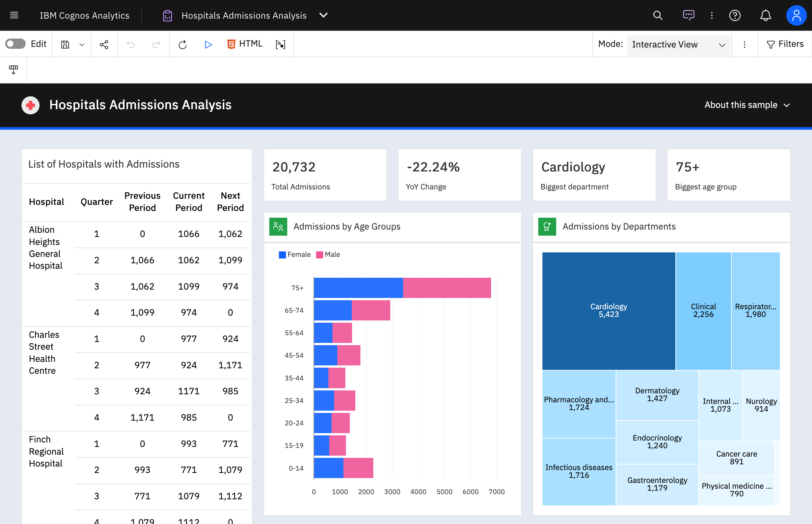The image size is (812, 524).
Task: Expand the Save options dropdown arrow
Action: (x=82, y=45)
